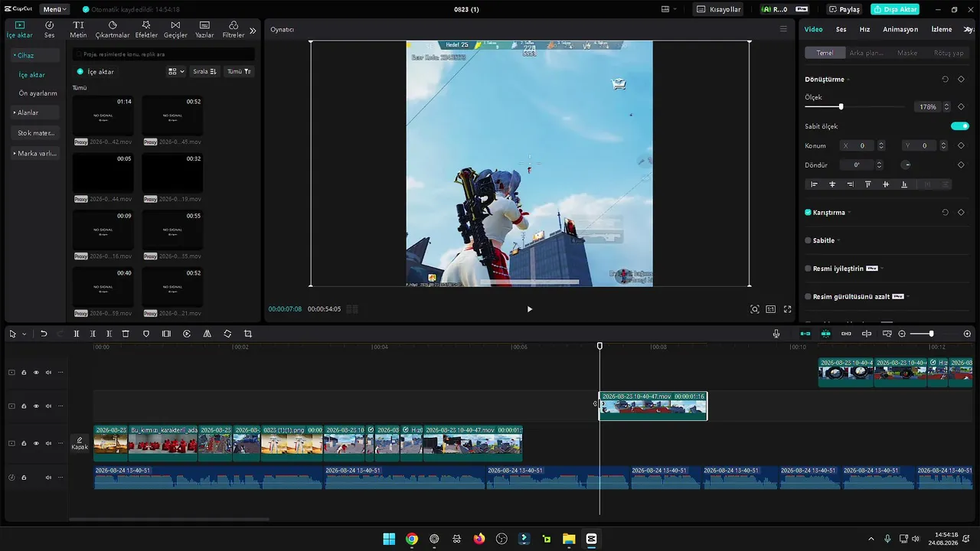Click the timeline zoom out magnifier
This screenshot has height=551, width=980.
[902, 334]
